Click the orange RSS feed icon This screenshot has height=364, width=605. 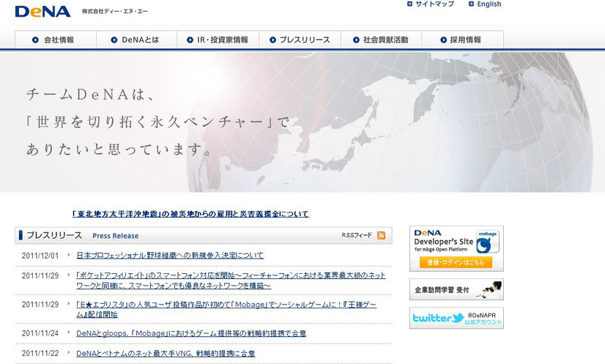tap(381, 235)
